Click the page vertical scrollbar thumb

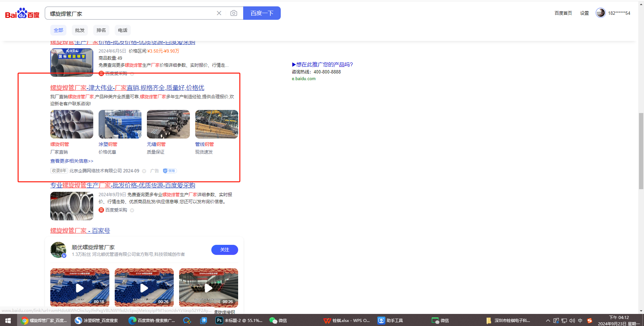point(641,151)
